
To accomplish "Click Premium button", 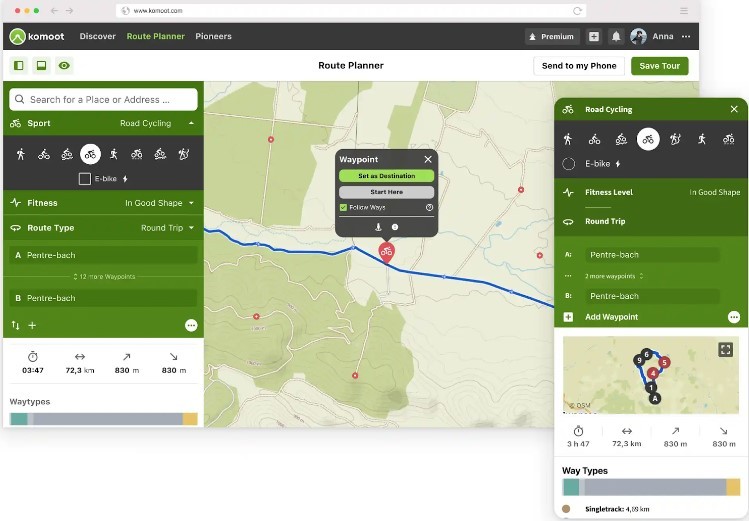I will (552, 36).
